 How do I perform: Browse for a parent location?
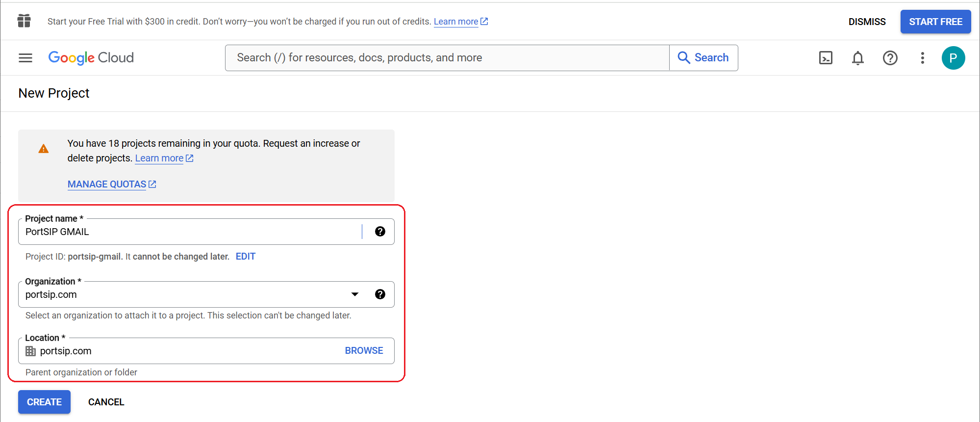(364, 351)
